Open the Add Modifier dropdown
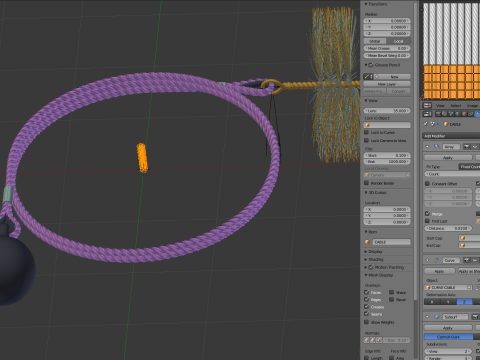 point(451,136)
